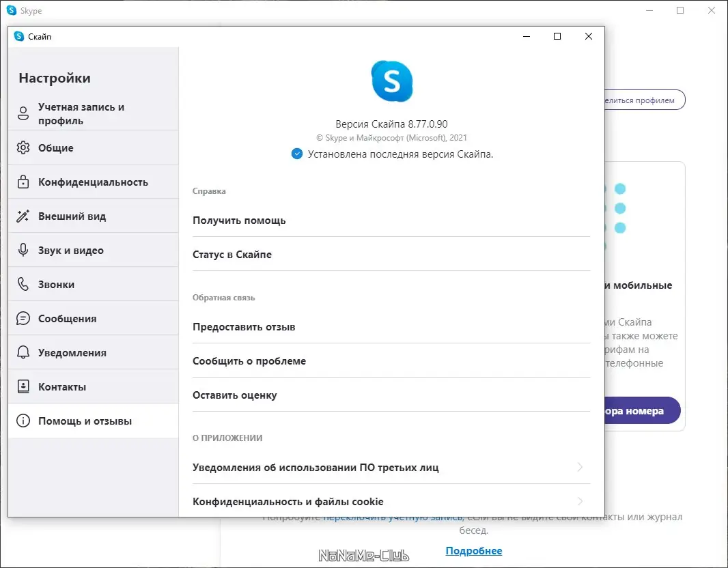
Task: Click the chat bubble icon beside Сообщения
Action: point(23,318)
